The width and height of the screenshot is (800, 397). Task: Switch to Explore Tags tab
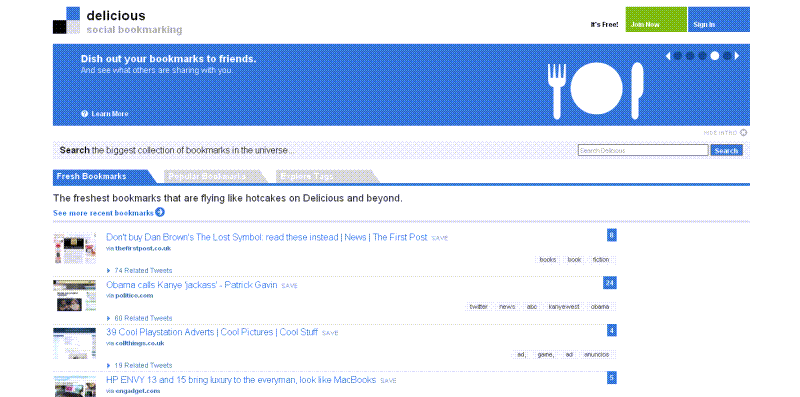(327, 177)
